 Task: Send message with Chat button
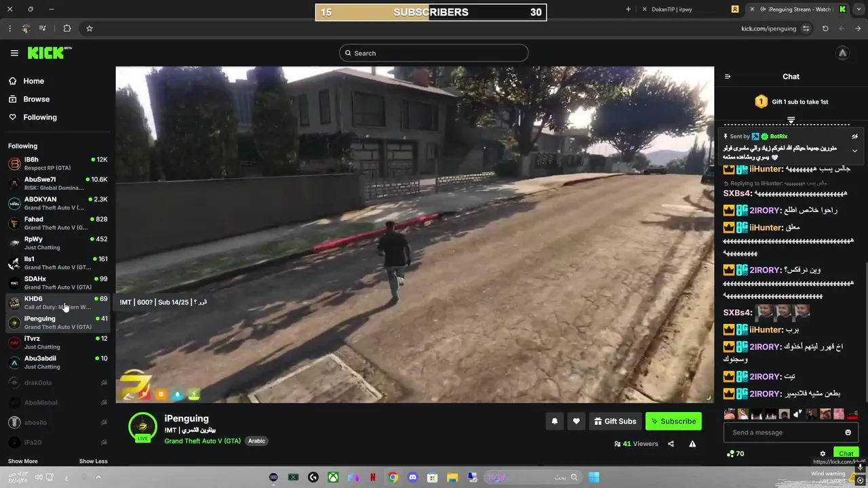tap(846, 453)
